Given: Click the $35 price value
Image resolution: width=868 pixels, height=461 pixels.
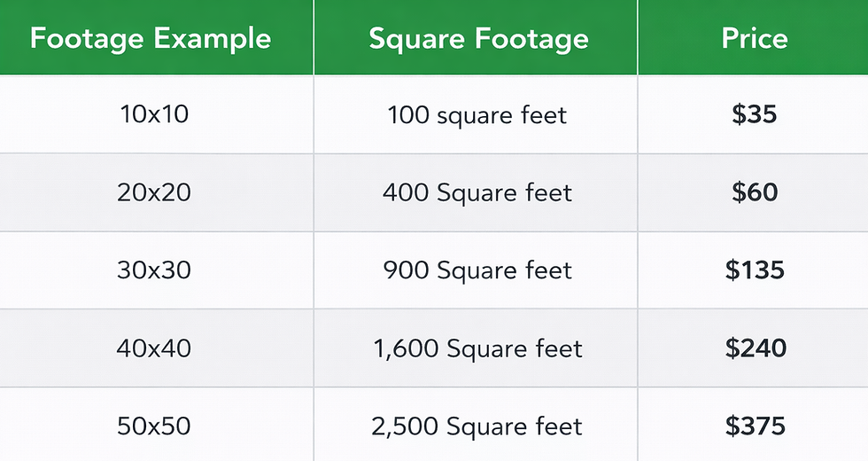Looking at the screenshot, I should [755, 114].
